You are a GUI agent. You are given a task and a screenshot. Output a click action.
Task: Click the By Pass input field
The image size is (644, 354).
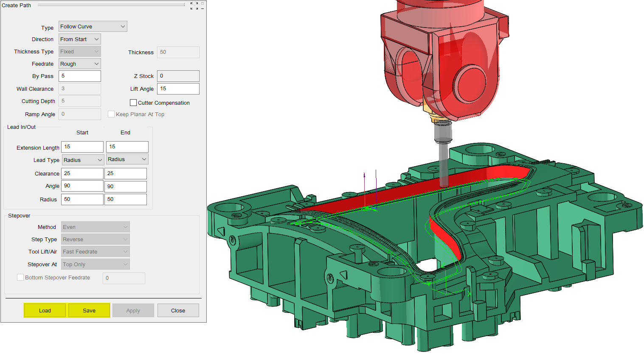pyautogui.click(x=80, y=76)
